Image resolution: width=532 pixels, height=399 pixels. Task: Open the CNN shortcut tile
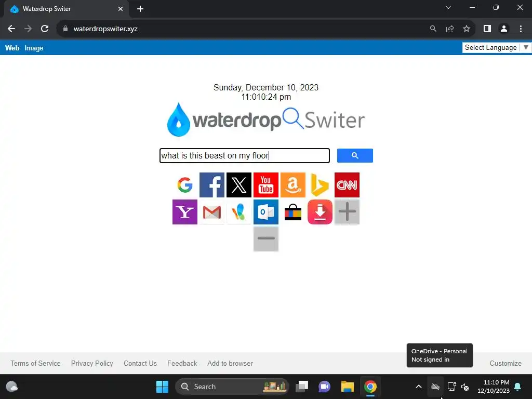(347, 185)
